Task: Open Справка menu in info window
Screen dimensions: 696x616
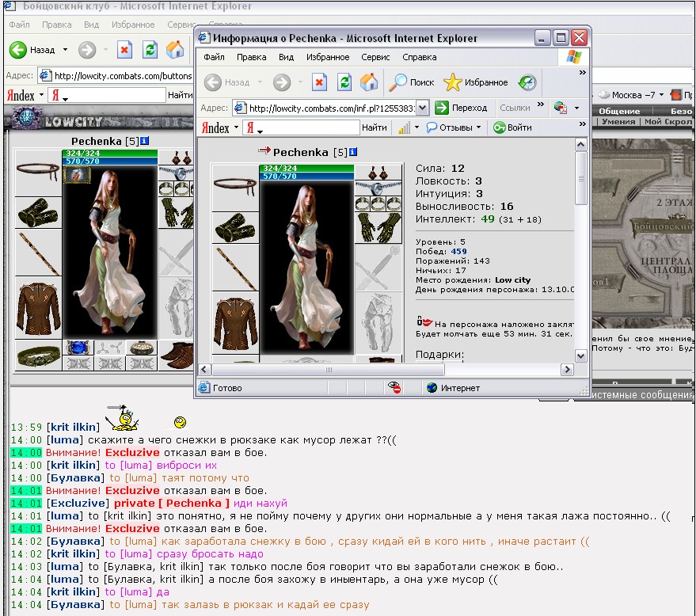Action: tap(420, 57)
